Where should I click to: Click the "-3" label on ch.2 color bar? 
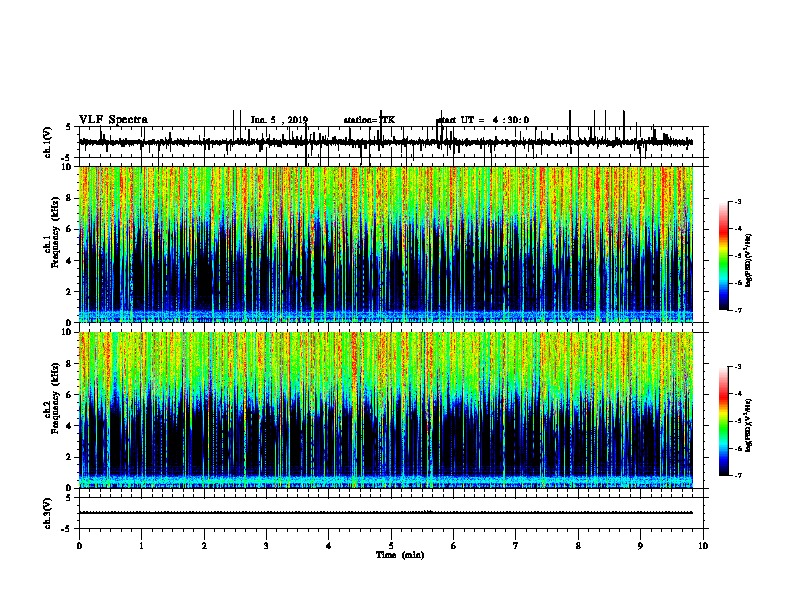(738, 367)
